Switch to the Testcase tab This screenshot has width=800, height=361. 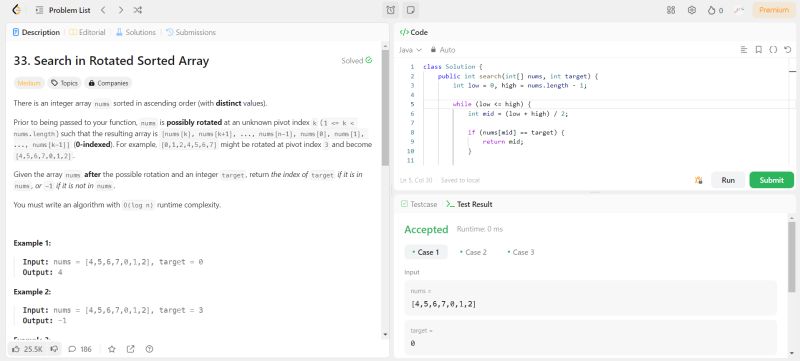pos(419,204)
